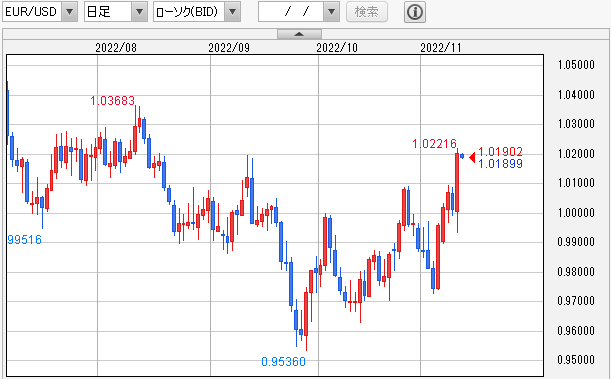This screenshot has width=611, height=379.
Task: Select the 2022/11 date label
Action: click(x=441, y=48)
